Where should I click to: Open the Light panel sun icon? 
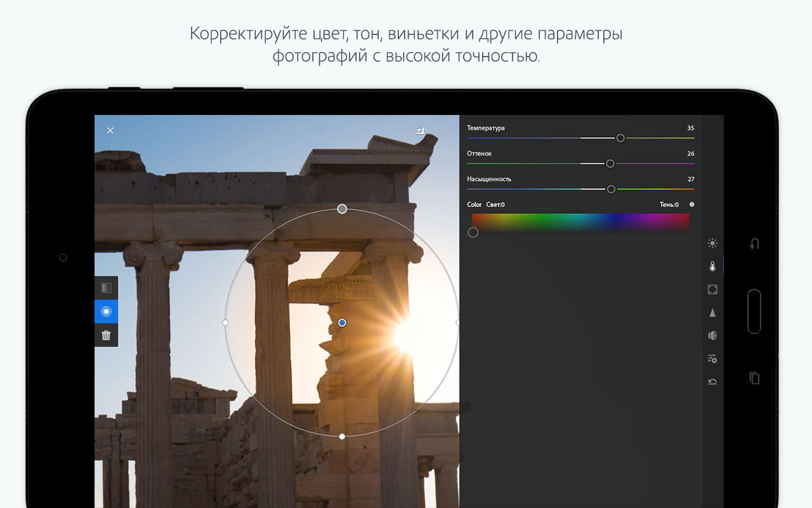(x=712, y=243)
